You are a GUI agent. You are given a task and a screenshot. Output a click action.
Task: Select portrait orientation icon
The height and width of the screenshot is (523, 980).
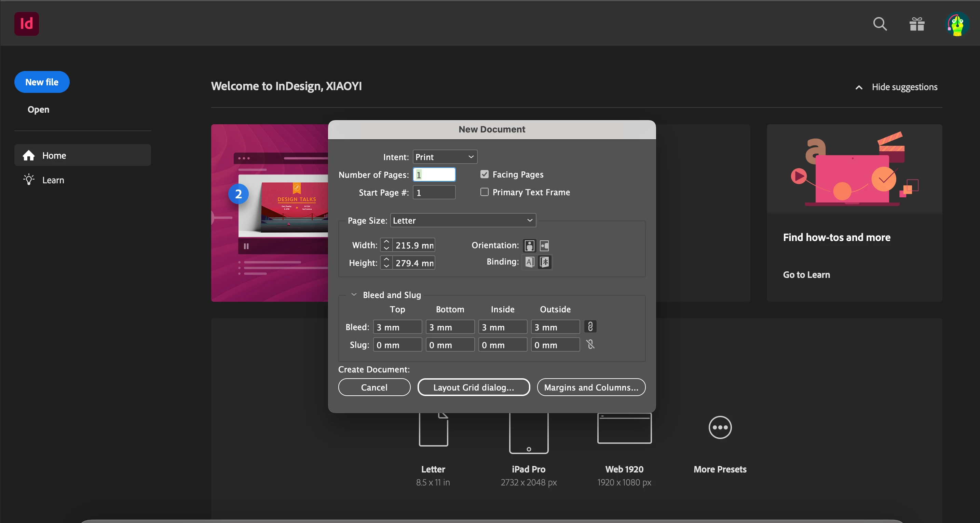coord(529,245)
